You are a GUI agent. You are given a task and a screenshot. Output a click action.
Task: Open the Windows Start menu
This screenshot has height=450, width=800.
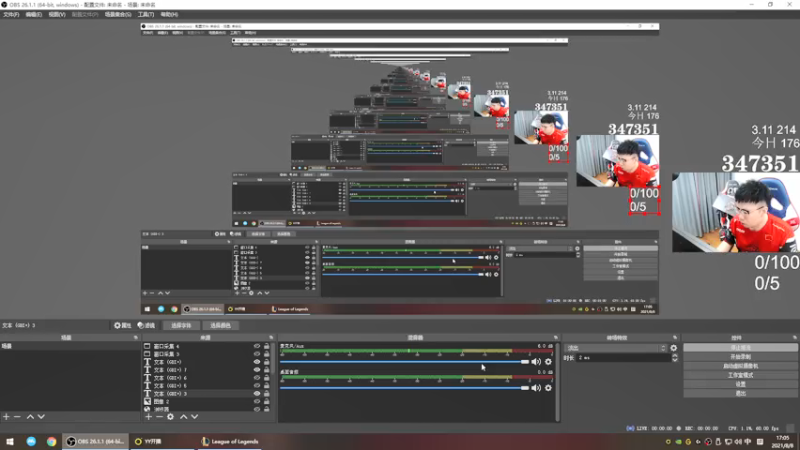coord(10,442)
